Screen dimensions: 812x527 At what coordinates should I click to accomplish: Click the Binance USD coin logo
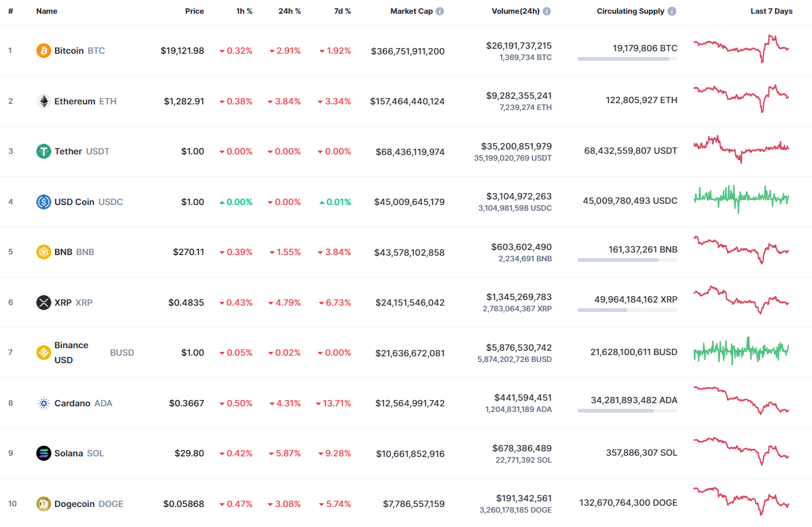pos(43,352)
